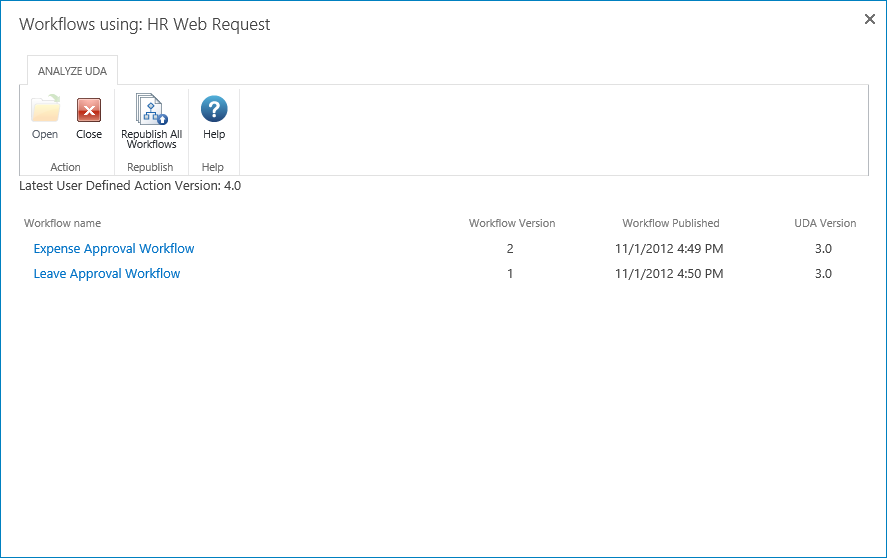
Task: Click UDA version 3.0 in Expense Approval row
Action: [x=823, y=249]
